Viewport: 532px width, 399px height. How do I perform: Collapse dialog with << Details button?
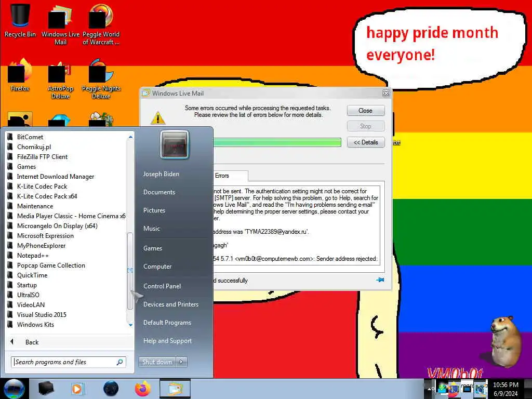(x=365, y=142)
